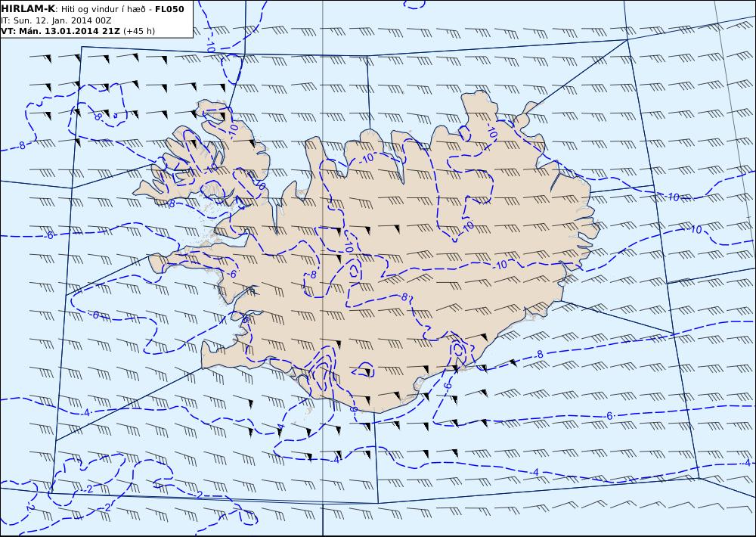Click the '(+45 h)' forecast offset text
Image resolution: width=756 pixels, height=537 pixels.
[x=139, y=31]
